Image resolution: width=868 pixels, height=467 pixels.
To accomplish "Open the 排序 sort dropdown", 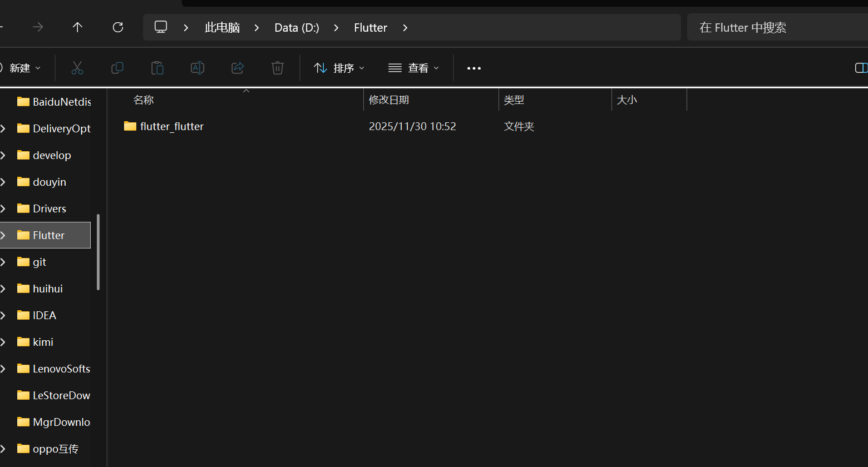I will (x=339, y=68).
